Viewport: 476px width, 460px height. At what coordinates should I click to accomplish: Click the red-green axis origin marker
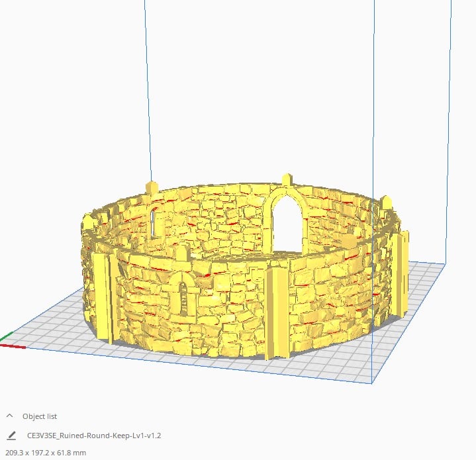coord(4,342)
